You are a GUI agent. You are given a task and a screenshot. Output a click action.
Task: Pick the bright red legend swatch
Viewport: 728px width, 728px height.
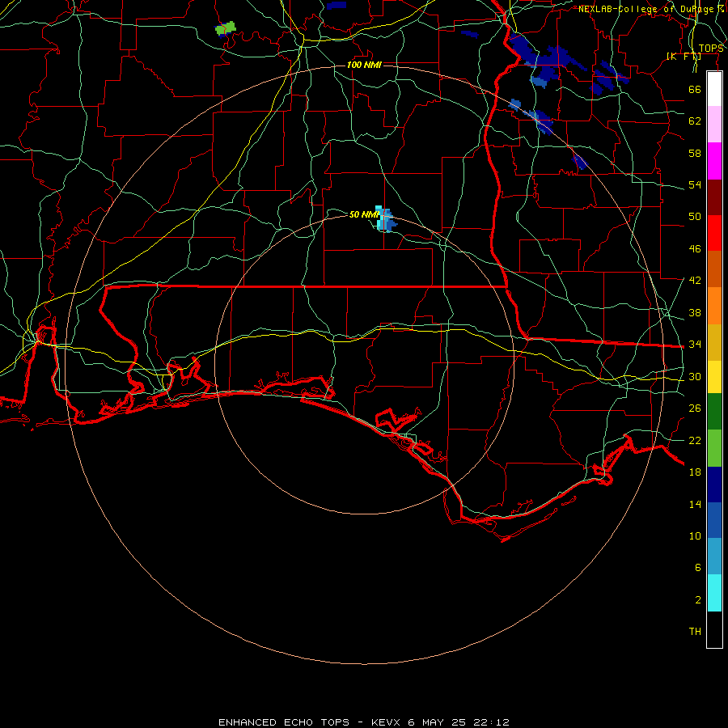pos(714,233)
